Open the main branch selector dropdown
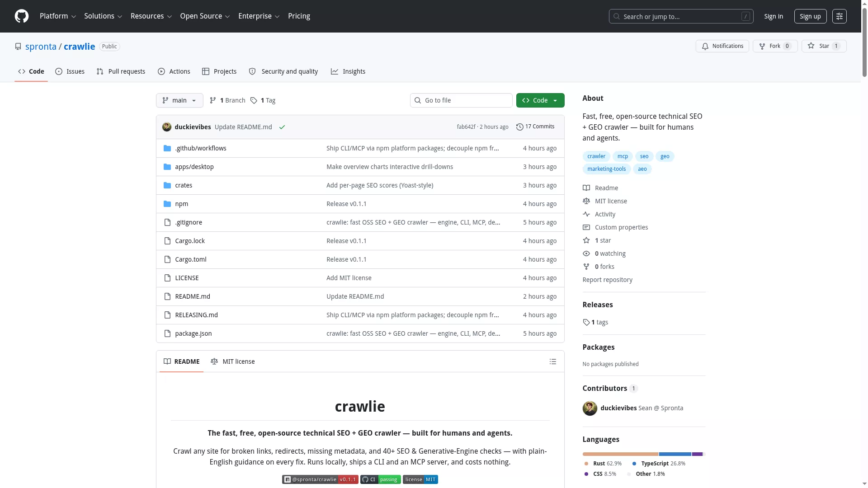 [x=179, y=100]
